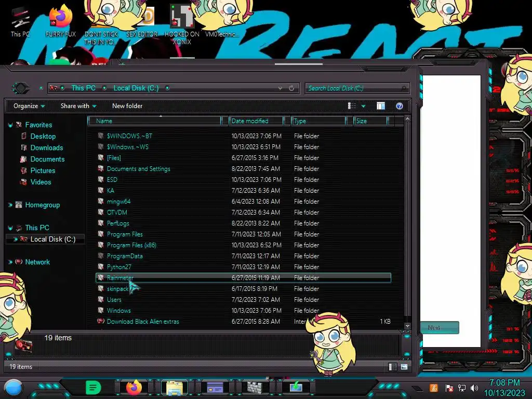Click This PC in the address bar
532x399 pixels.
[x=83, y=88]
